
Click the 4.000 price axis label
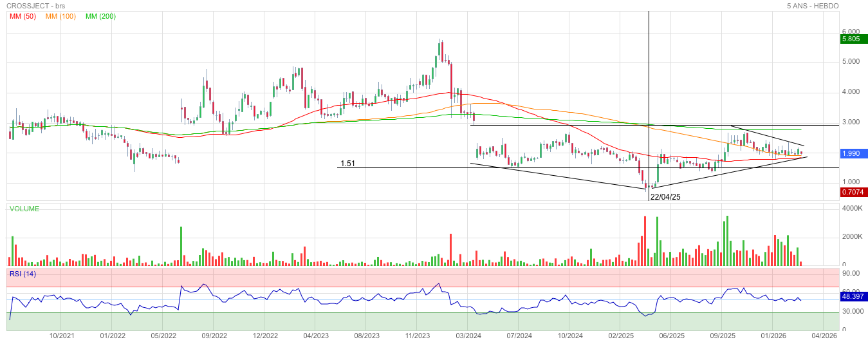851,92
